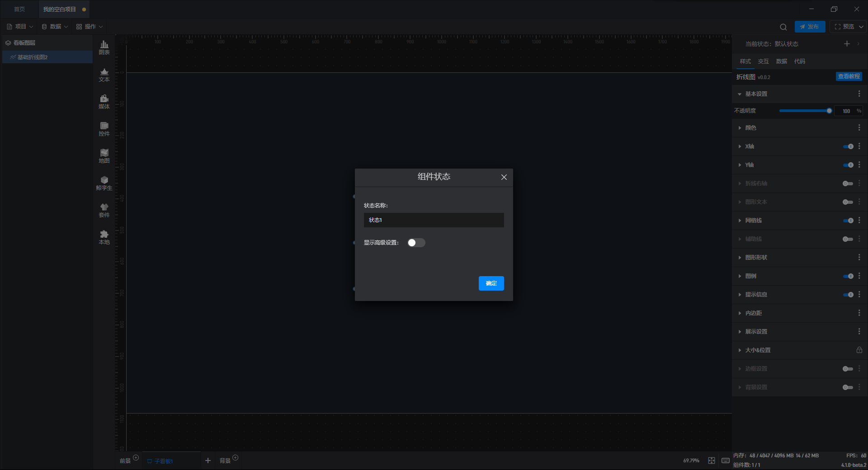Open 查看教程 tutorial link
868x470 pixels.
point(849,76)
